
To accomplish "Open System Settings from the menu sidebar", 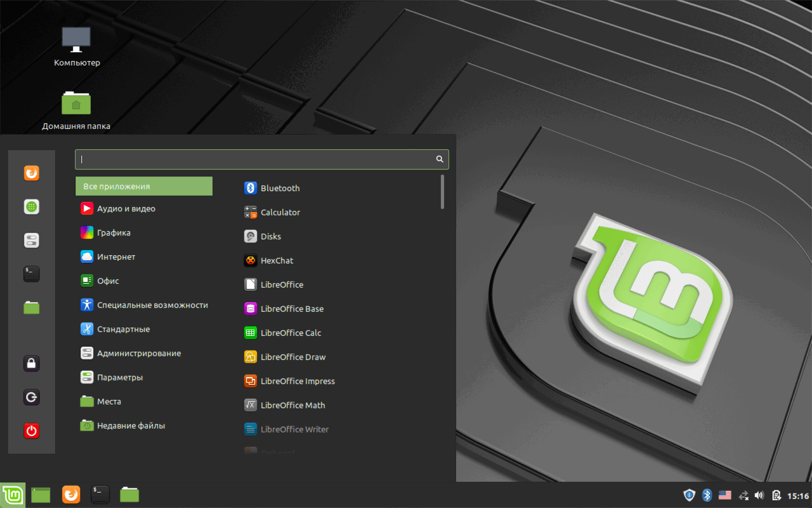I will [31, 240].
